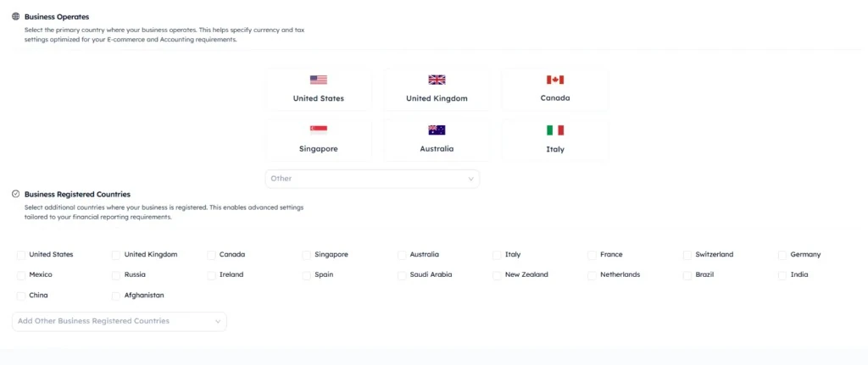Click the checkmark icon beside Business Registered Countries

(15, 194)
